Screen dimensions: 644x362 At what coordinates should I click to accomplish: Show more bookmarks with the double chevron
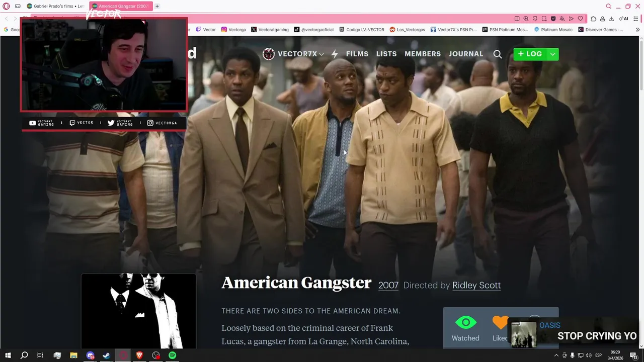(637, 30)
